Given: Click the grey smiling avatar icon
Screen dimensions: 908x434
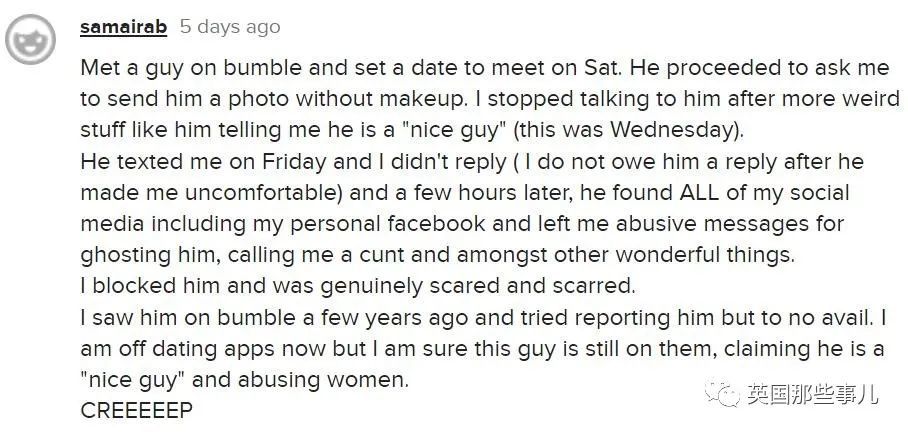Looking at the screenshot, I should point(30,39).
